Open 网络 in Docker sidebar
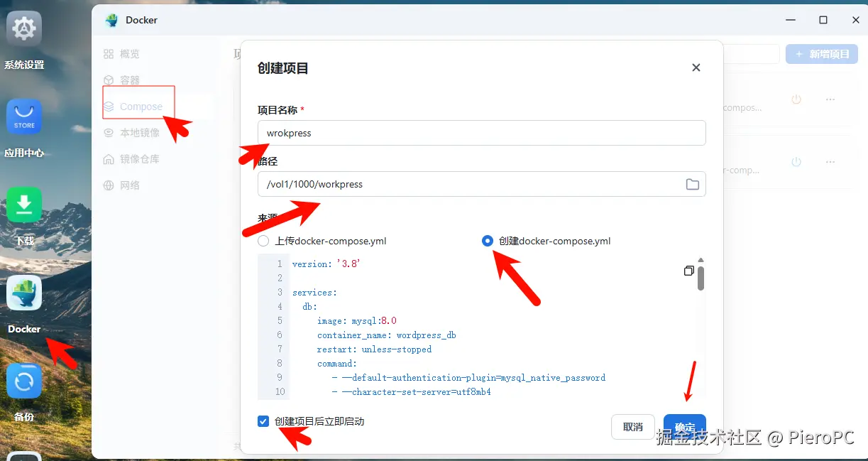The image size is (868, 461). [121, 185]
